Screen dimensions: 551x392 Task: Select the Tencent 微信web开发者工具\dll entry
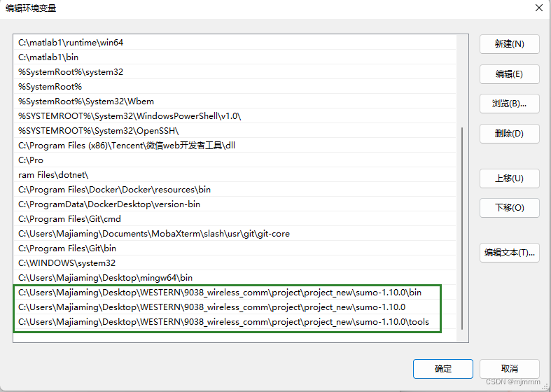click(235, 146)
